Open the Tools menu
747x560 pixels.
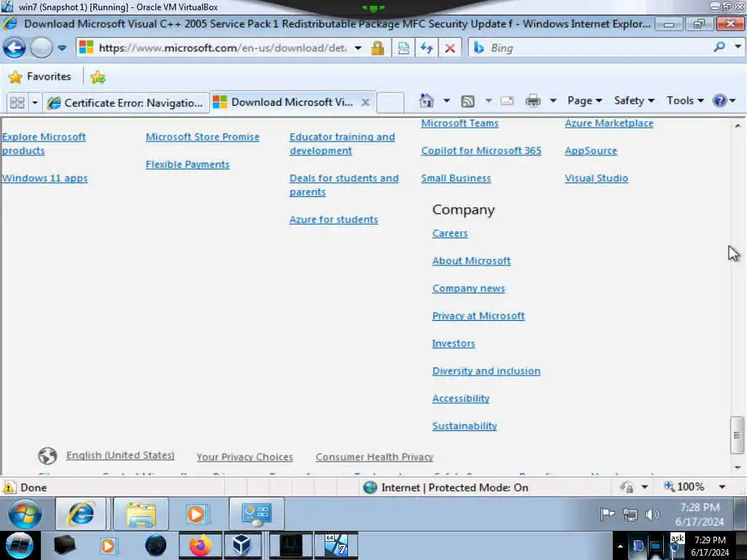685,101
